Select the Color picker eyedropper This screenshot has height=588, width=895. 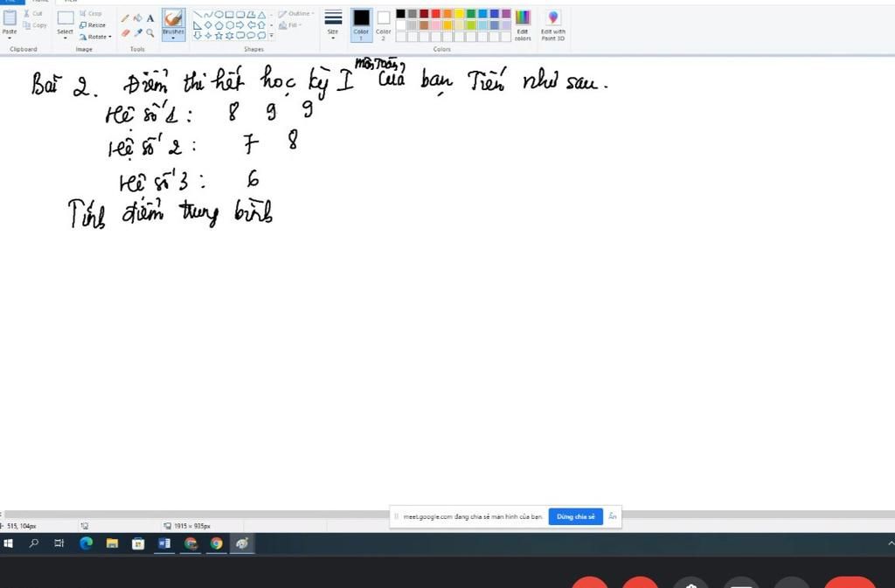coord(137,33)
